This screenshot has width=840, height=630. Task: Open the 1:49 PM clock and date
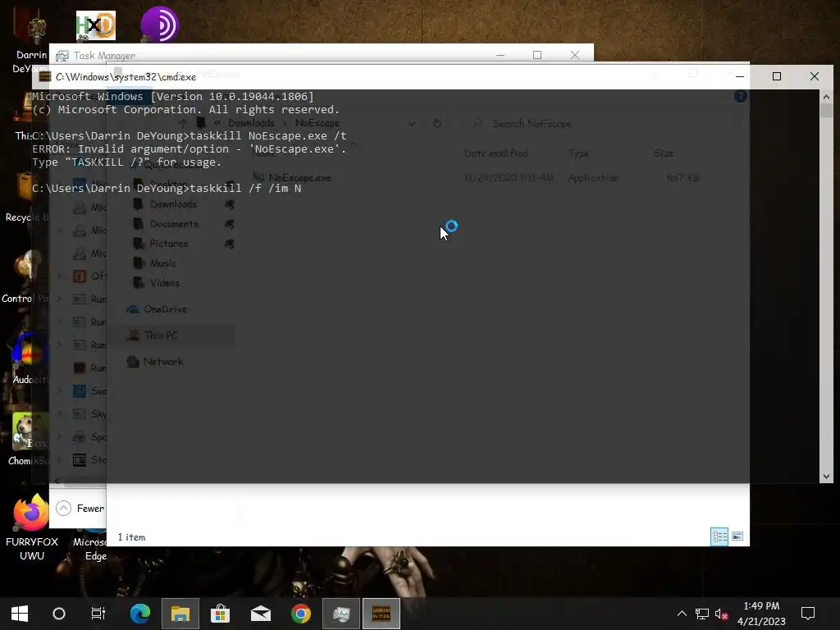point(761,614)
